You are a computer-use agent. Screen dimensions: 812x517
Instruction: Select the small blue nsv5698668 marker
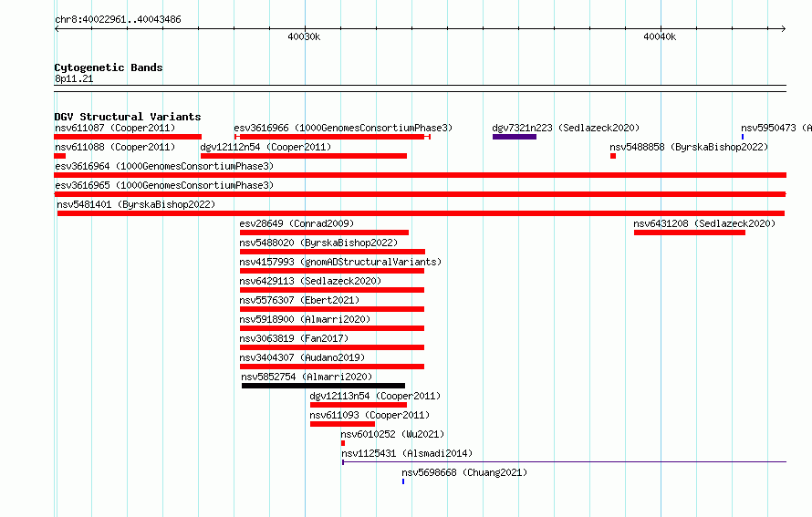click(403, 481)
